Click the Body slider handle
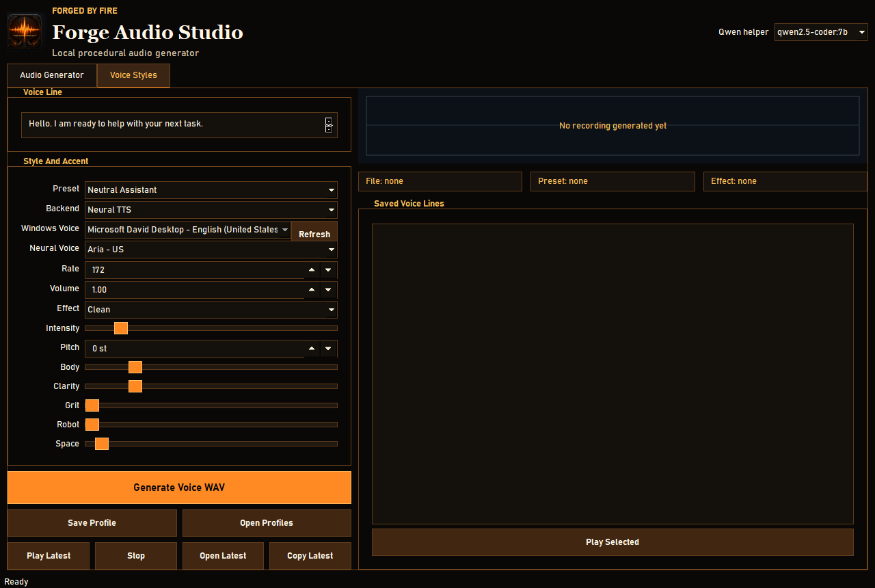 coord(135,367)
